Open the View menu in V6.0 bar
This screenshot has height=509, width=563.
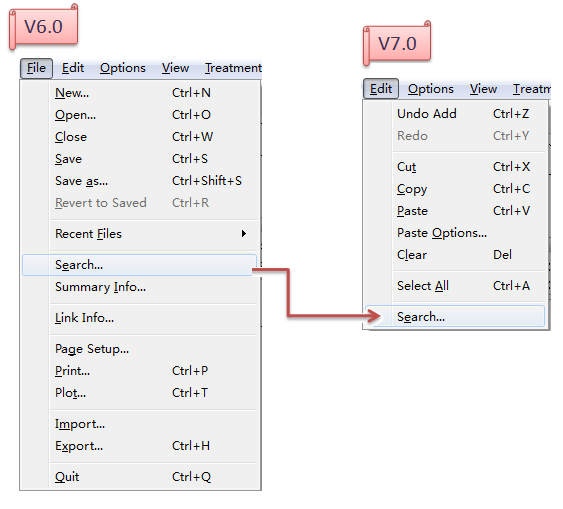[x=175, y=68]
